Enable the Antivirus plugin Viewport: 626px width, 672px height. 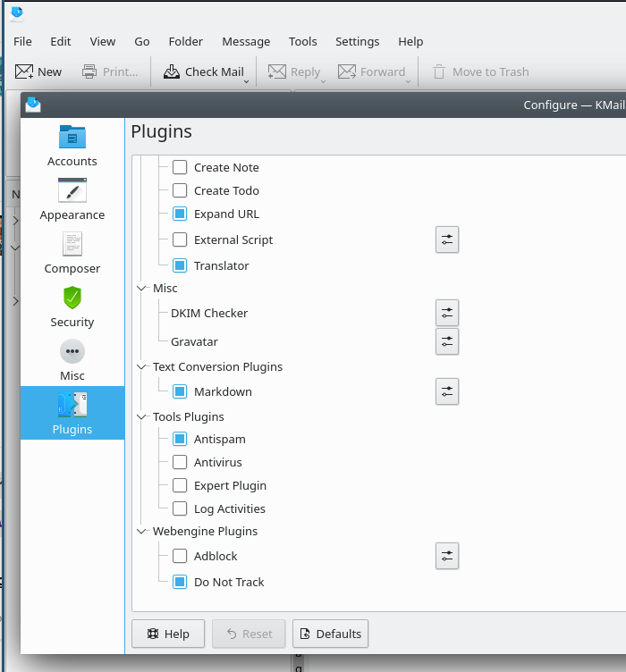tap(180, 462)
